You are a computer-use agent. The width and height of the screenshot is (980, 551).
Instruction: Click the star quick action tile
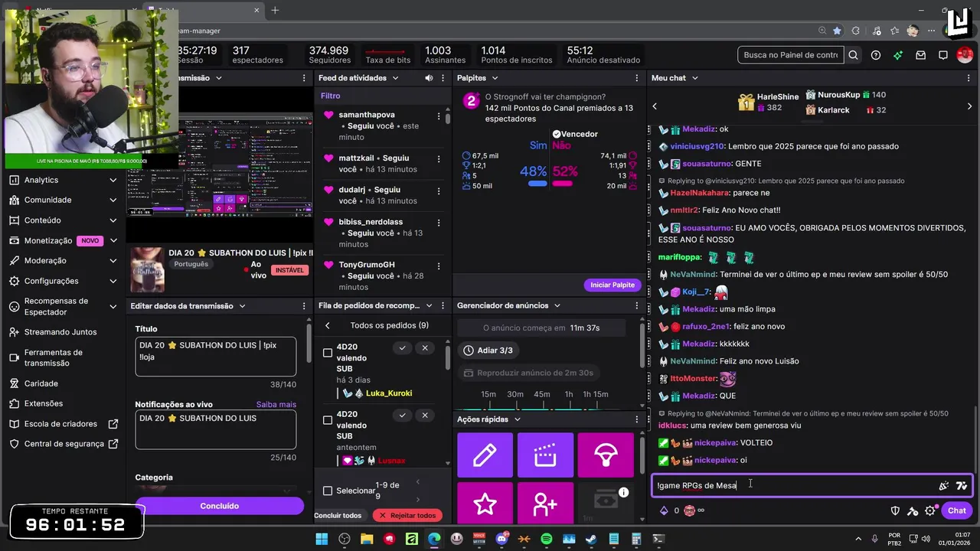point(485,504)
